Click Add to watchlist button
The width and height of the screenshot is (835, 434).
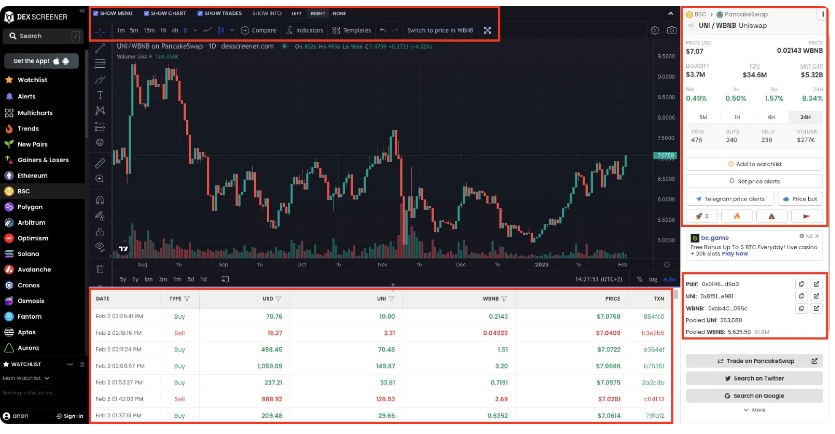click(754, 164)
